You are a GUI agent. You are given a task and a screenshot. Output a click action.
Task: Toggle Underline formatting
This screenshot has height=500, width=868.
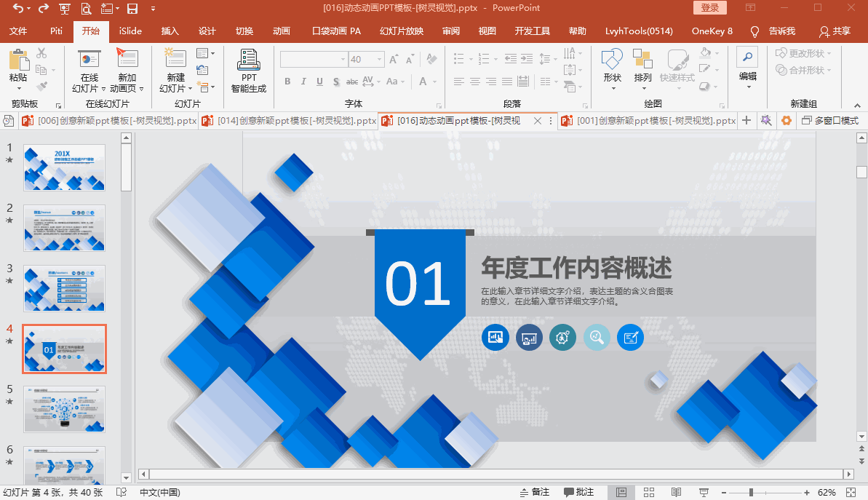[319, 82]
